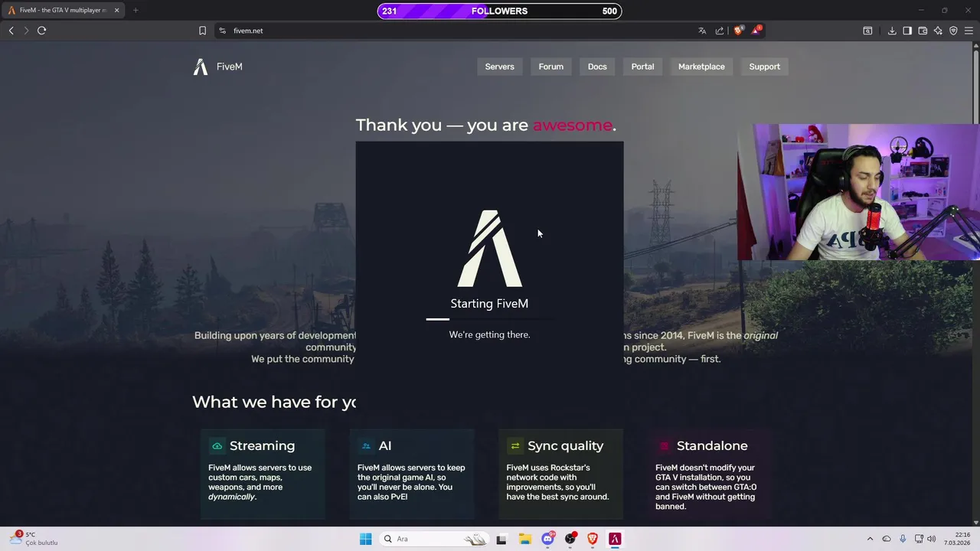The height and width of the screenshot is (551, 980).
Task: Click the OneDrive cloud tray icon
Action: pyautogui.click(x=887, y=539)
